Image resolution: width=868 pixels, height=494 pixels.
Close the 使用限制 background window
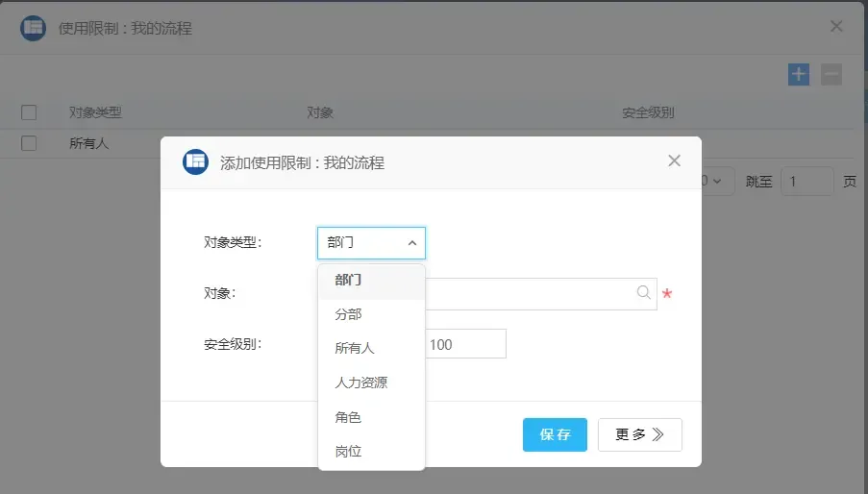(836, 27)
